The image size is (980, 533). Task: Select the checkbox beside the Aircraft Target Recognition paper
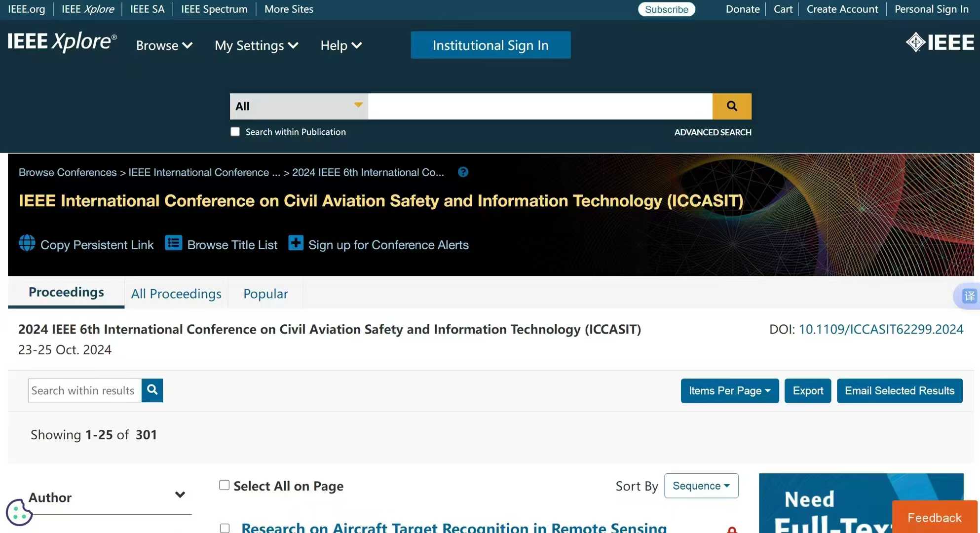pyautogui.click(x=224, y=527)
